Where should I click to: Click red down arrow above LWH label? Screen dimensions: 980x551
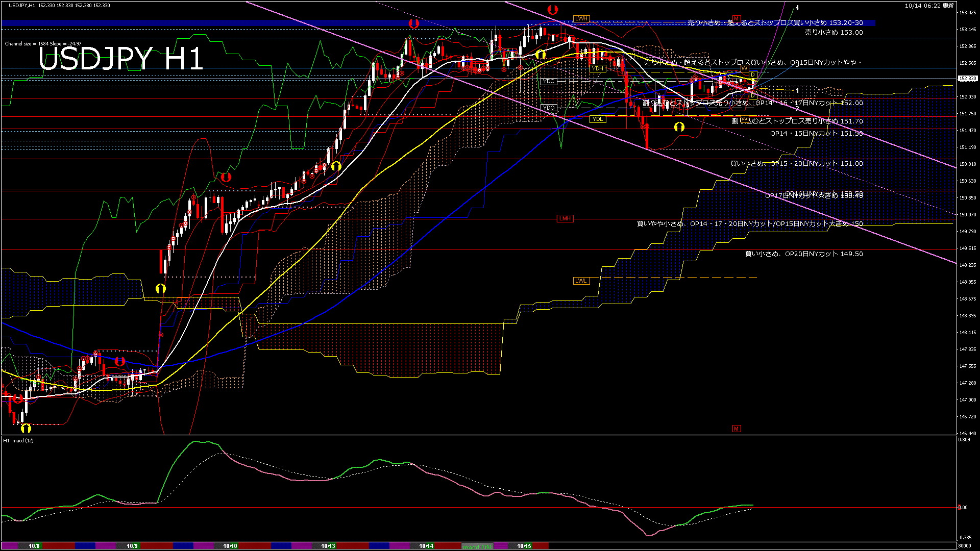[x=552, y=9]
